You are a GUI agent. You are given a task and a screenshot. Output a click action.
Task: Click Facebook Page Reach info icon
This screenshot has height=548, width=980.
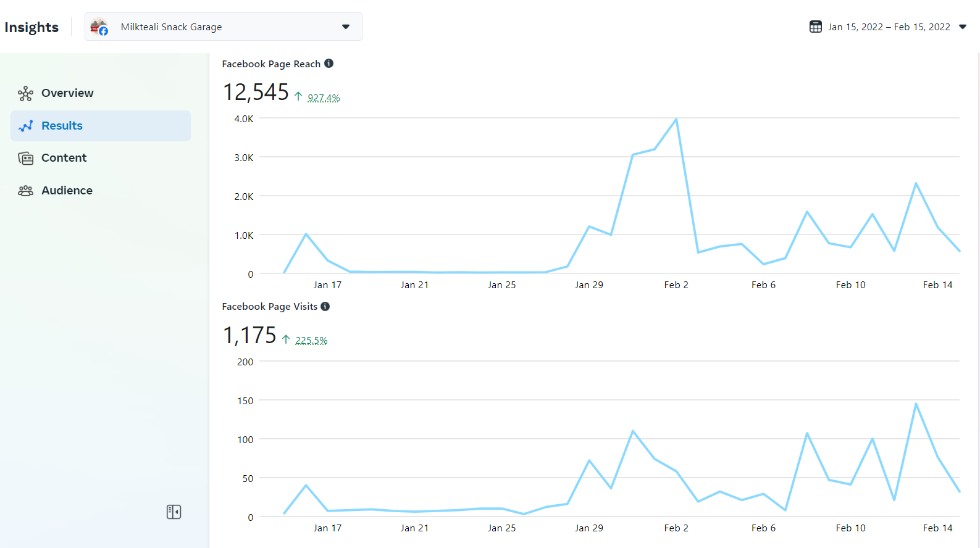329,64
